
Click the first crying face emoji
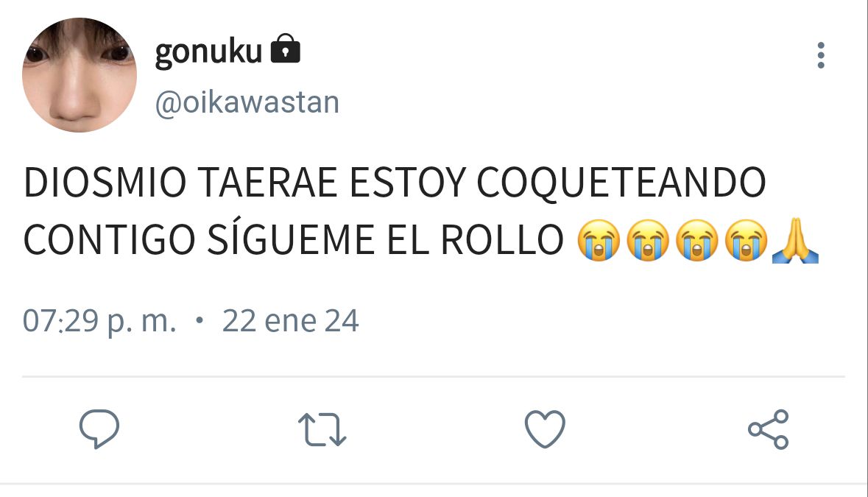(599, 240)
